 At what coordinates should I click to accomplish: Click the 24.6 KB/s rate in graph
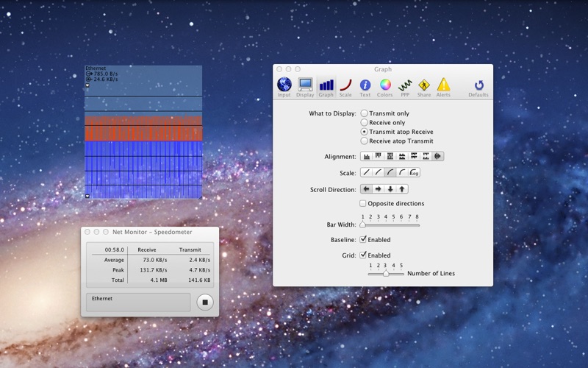(106, 79)
